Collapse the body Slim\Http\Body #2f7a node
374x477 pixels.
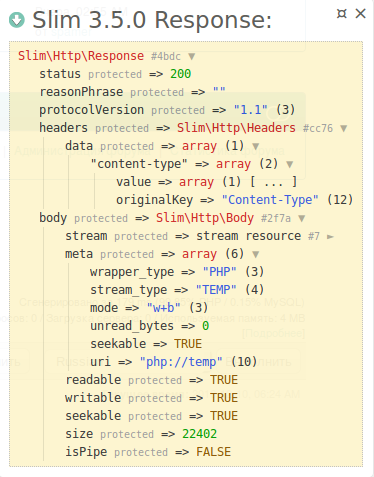pyautogui.click(x=302, y=218)
